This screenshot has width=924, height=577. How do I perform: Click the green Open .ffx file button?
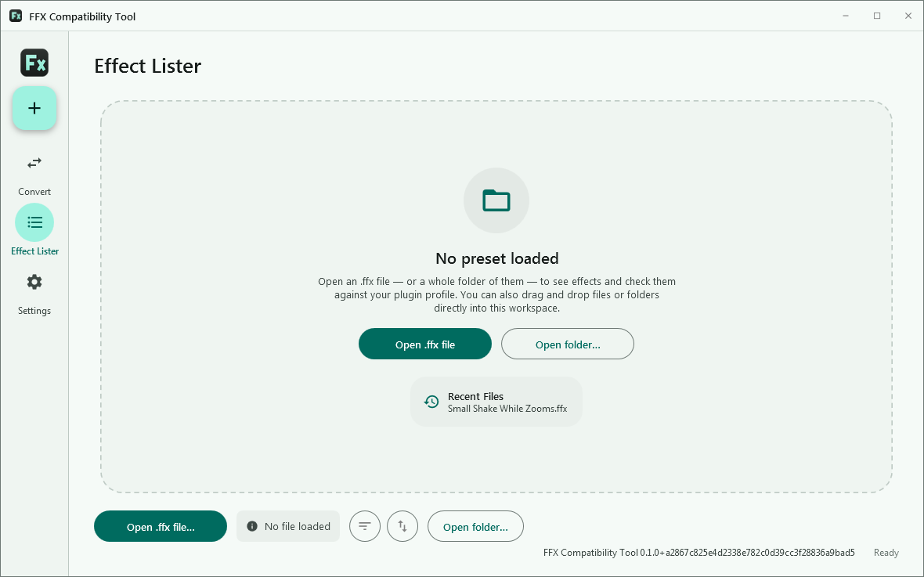click(x=425, y=344)
